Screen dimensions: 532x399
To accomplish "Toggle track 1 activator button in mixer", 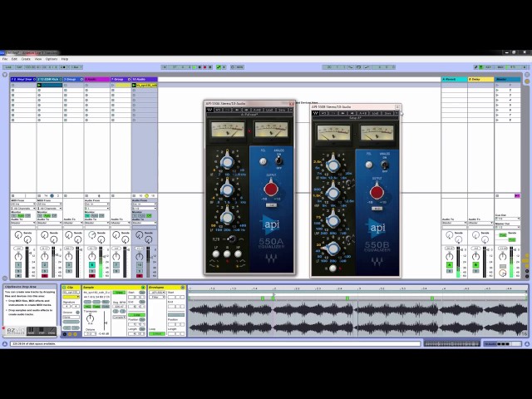I will coord(18,265).
